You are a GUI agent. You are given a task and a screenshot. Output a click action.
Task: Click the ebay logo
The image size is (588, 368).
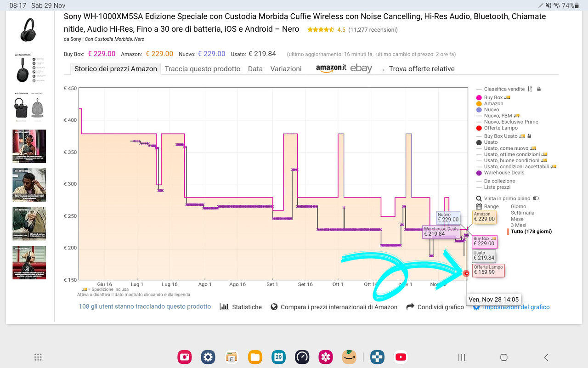point(361,68)
